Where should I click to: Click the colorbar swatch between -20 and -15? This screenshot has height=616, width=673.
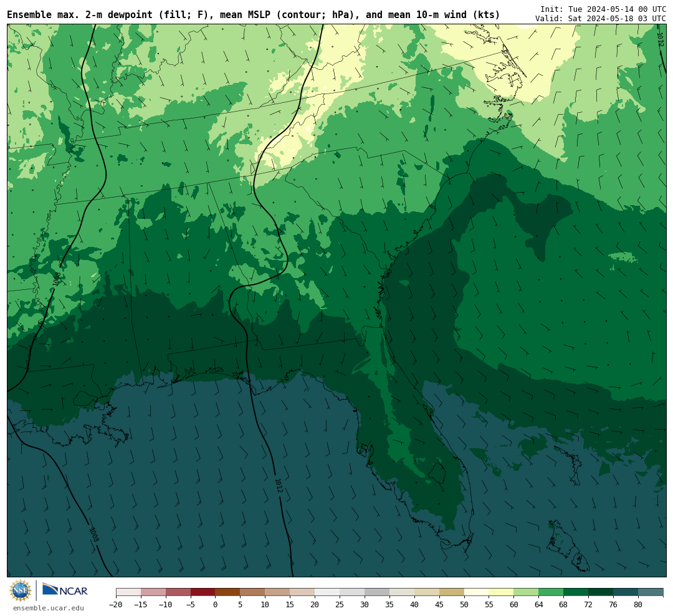(x=128, y=592)
